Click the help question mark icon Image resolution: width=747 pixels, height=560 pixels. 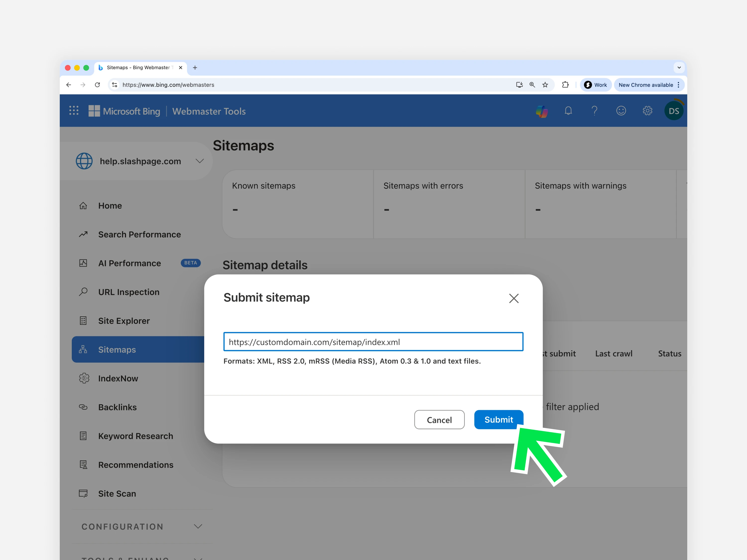click(595, 111)
